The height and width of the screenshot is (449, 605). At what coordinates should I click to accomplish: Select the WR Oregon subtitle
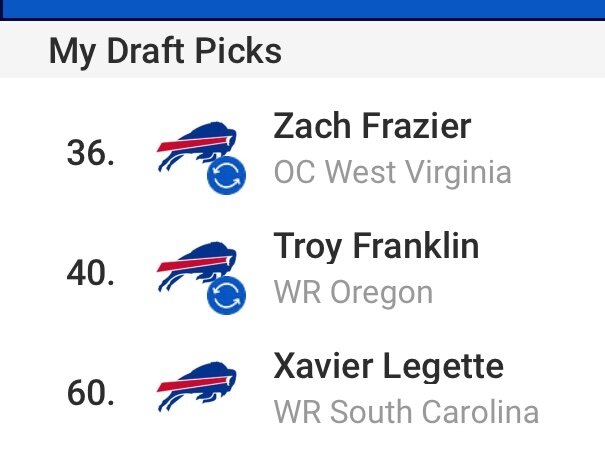[x=353, y=293]
